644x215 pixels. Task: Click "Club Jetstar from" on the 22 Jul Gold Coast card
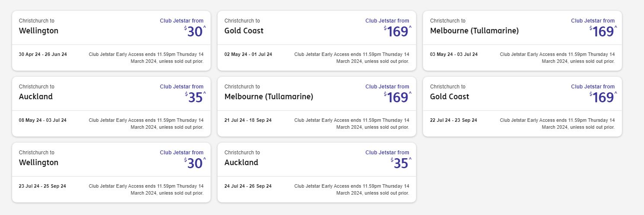[x=593, y=87]
